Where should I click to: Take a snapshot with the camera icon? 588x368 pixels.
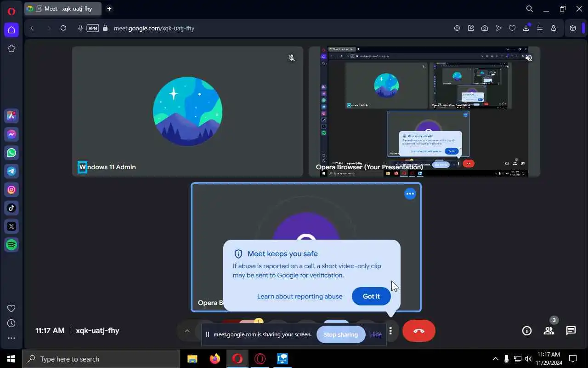click(x=485, y=28)
